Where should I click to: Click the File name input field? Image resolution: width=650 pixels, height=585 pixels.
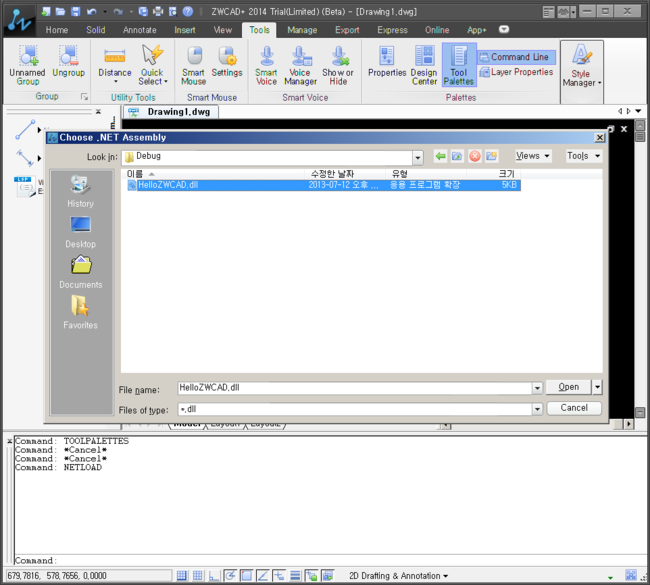(354, 388)
